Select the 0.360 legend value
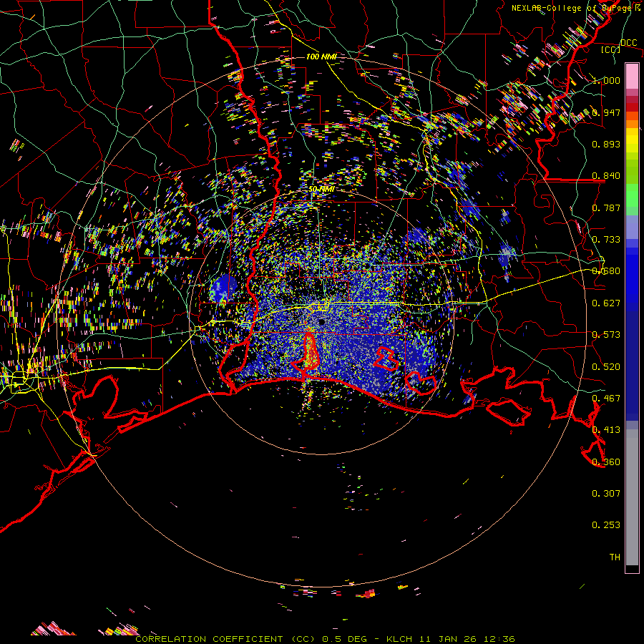Image resolution: width=644 pixels, height=644 pixels. (x=606, y=462)
